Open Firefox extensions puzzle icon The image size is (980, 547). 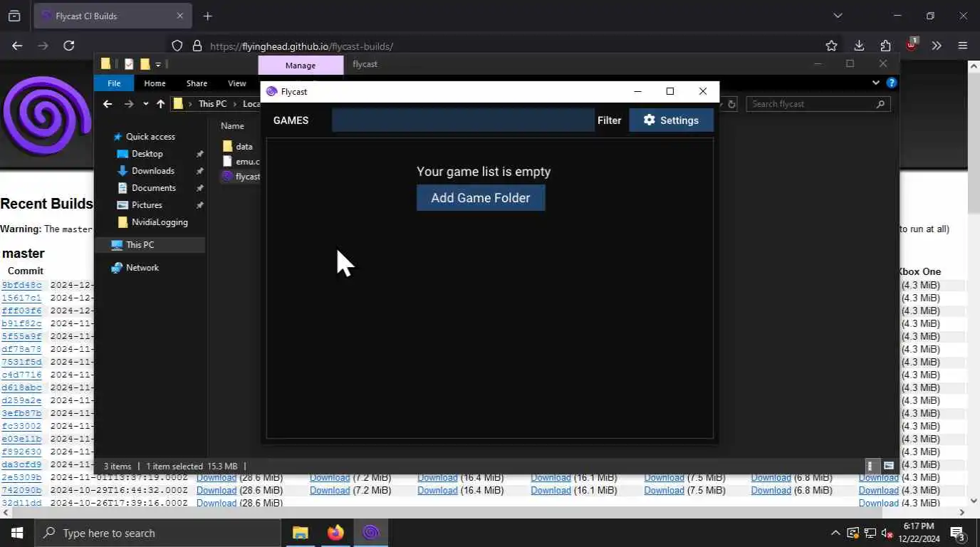pos(885,46)
